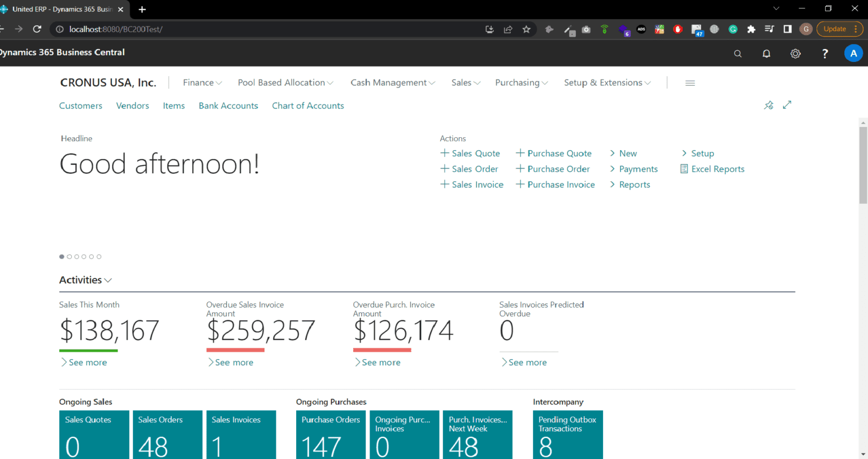Expand the Activities section chevron

pos(108,281)
